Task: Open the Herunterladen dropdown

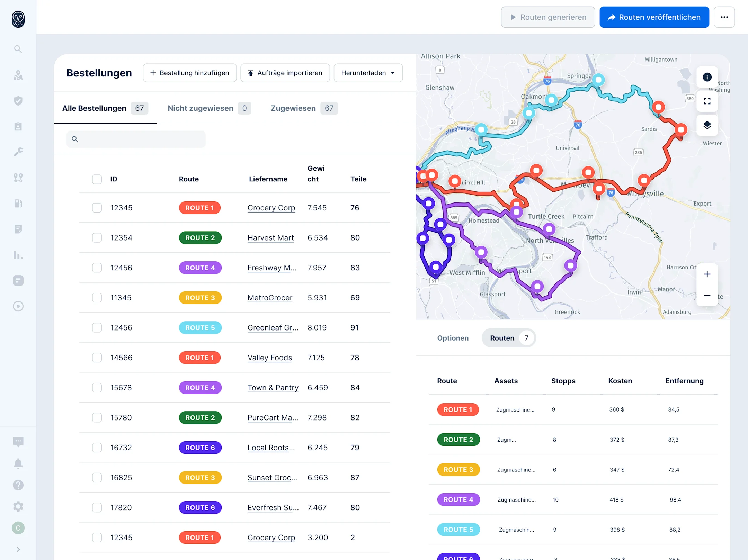Action: coord(368,73)
